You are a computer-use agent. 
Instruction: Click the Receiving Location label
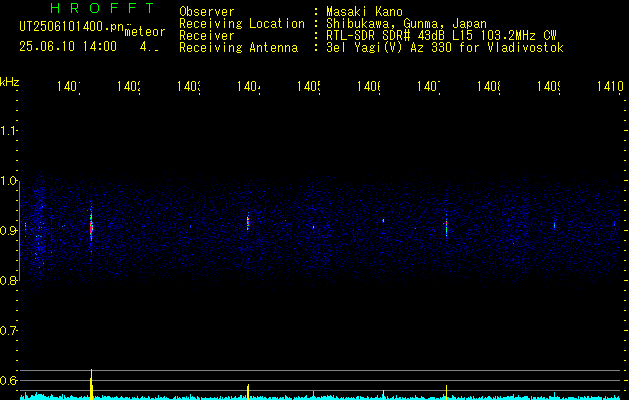242,24
